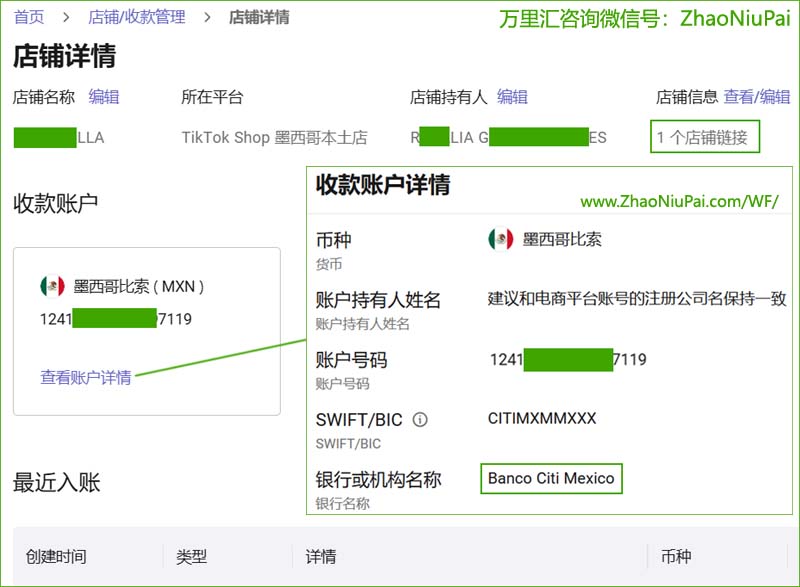Click the chevron after 首页 in breadcrumb

click(x=66, y=17)
